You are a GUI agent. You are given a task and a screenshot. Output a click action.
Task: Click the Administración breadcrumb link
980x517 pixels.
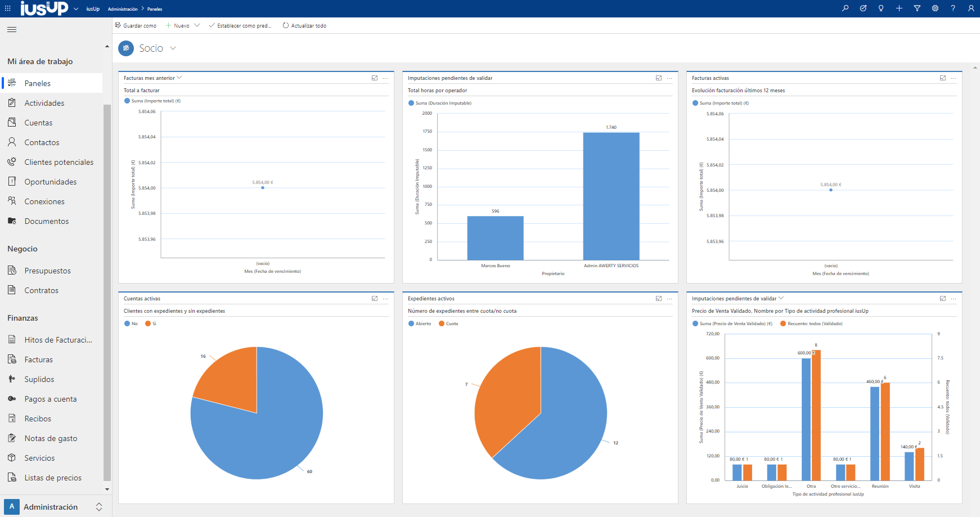pos(123,9)
